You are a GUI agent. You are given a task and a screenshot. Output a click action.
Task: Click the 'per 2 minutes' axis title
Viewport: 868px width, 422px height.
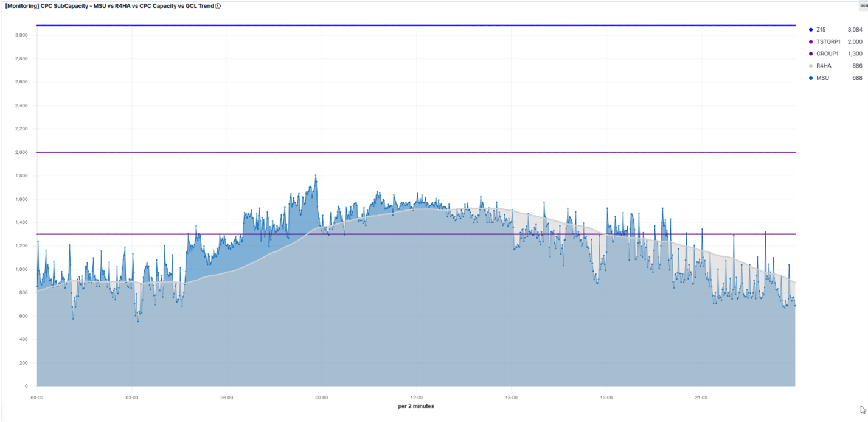pyautogui.click(x=416, y=406)
